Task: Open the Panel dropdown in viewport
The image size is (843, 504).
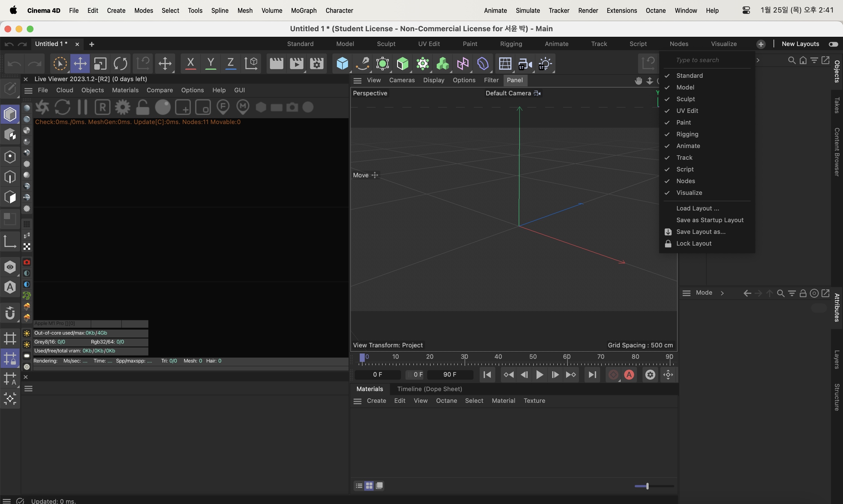Action: pyautogui.click(x=515, y=80)
